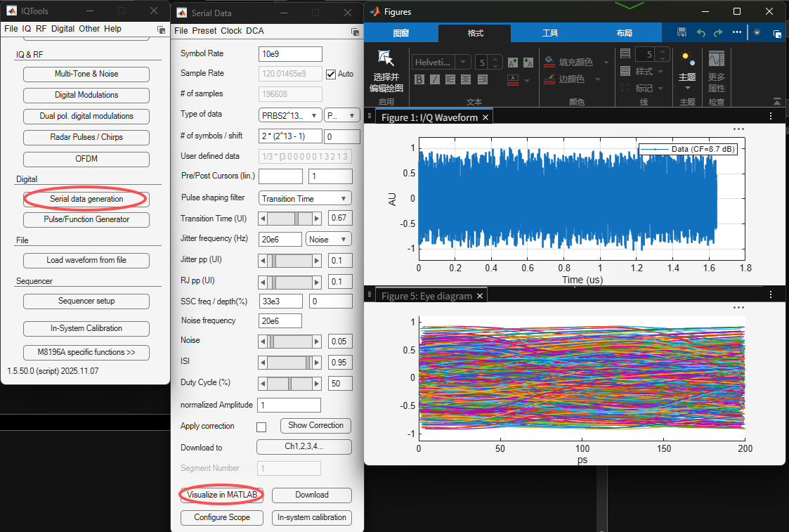Click the dock icon in the Figures window
The width and height of the screenshot is (789, 532).
pyautogui.click(x=777, y=34)
